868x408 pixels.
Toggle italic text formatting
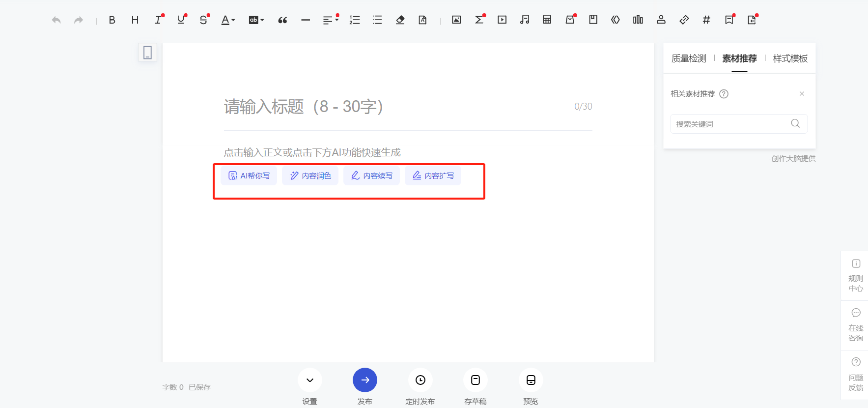[x=158, y=20]
